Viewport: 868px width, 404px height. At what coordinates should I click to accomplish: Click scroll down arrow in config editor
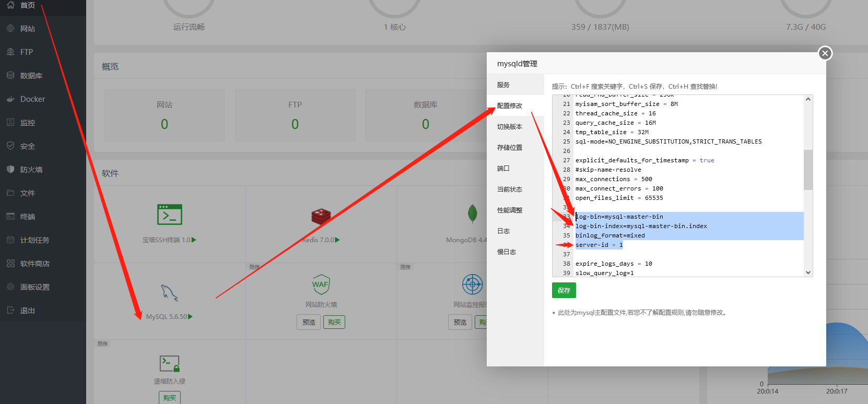tap(808, 272)
